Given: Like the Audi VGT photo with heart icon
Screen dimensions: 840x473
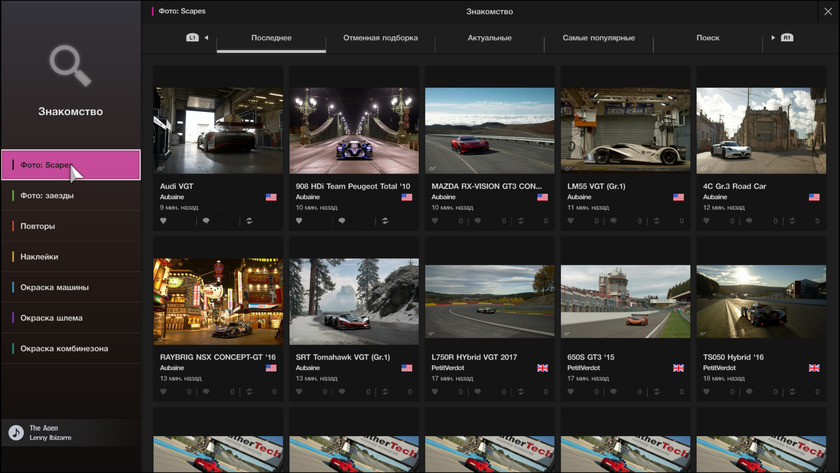Looking at the screenshot, I should pyautogui.click(x=164, y=221).
